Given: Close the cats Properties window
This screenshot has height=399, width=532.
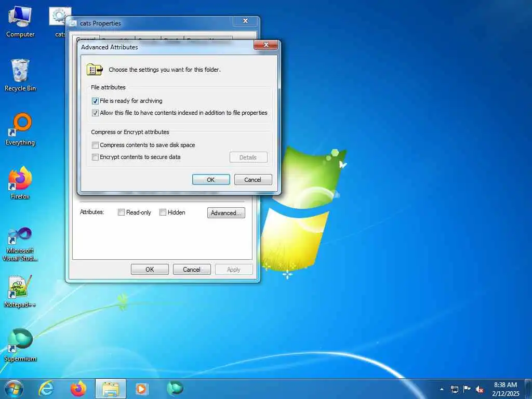Looking at the screenshot, I should (x=245, y=21).
